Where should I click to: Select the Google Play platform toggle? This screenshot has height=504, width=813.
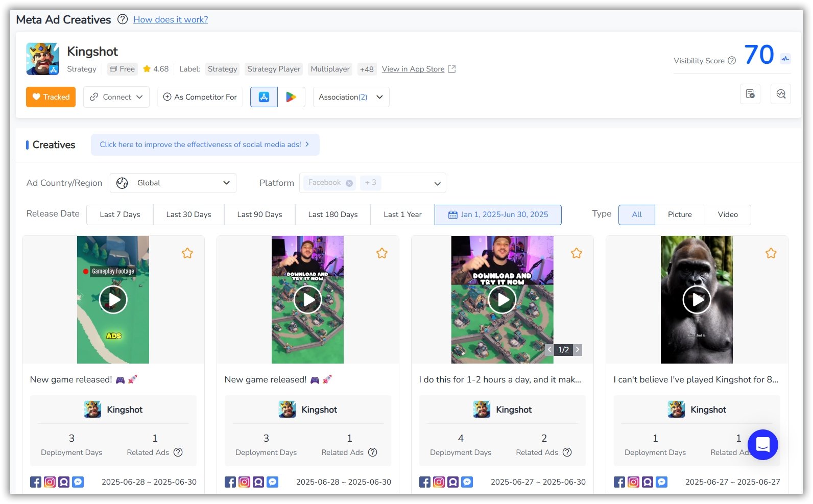291,97
